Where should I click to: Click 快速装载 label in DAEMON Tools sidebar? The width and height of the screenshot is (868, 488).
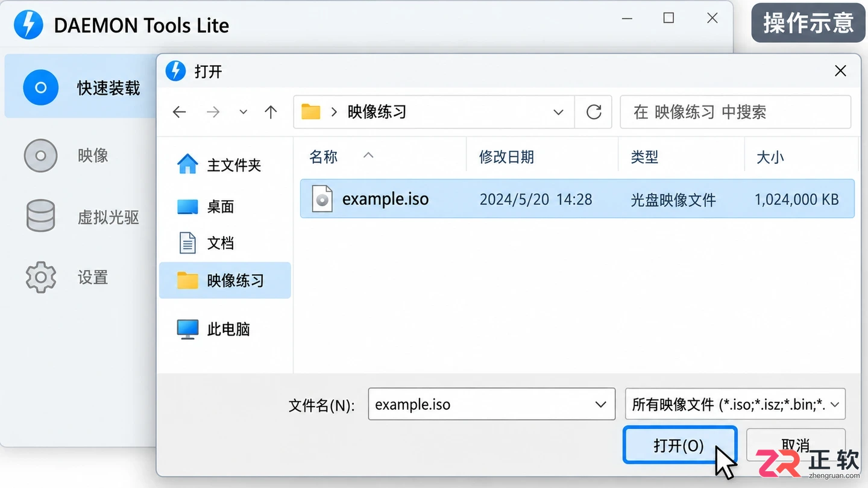click(108, 88)
